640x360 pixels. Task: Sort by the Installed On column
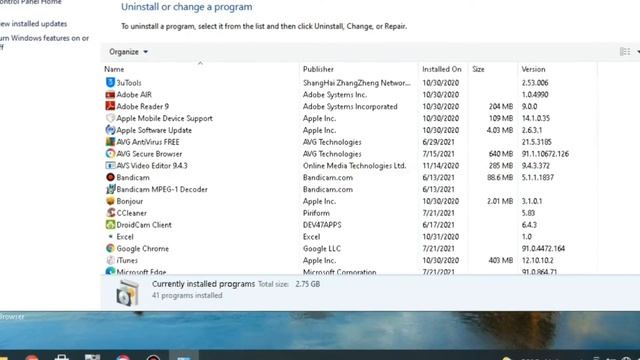[442, 69]
